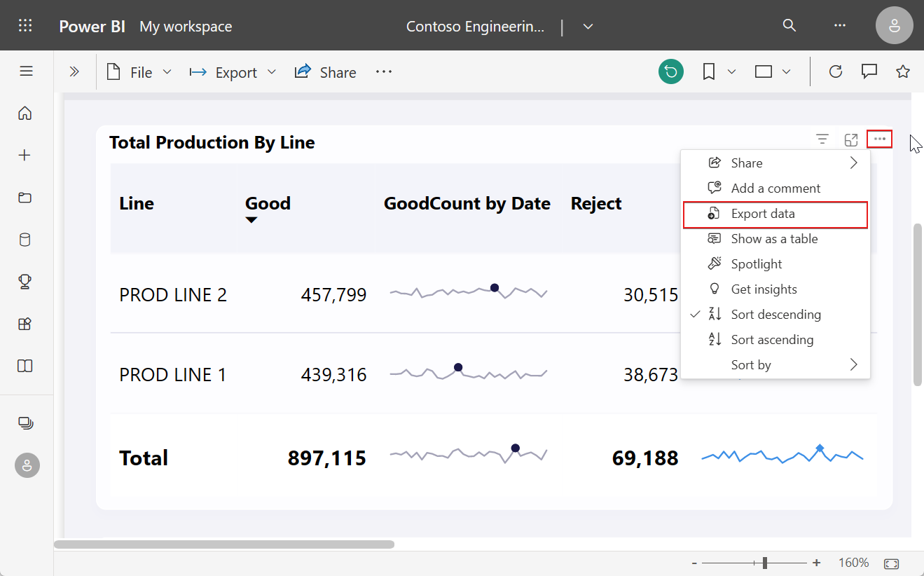The height and width of the screenshot is (576, 924).
Task: Click the zoom slider handle
Action: pos(765,563)
